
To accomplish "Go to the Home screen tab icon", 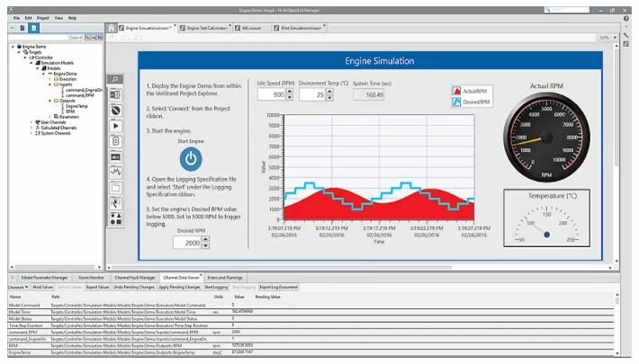I will (111, 28).
